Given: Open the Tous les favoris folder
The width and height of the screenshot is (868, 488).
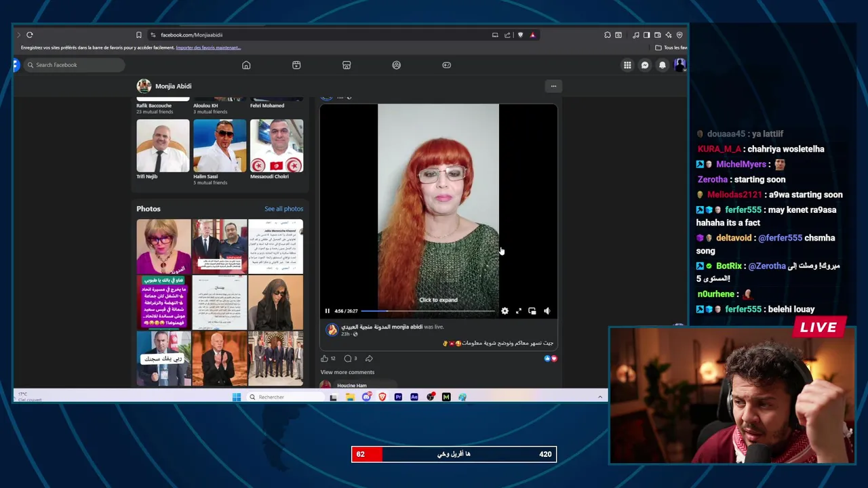Looking at the screenshot, I should pyautogui.click(x=671, y=47).
